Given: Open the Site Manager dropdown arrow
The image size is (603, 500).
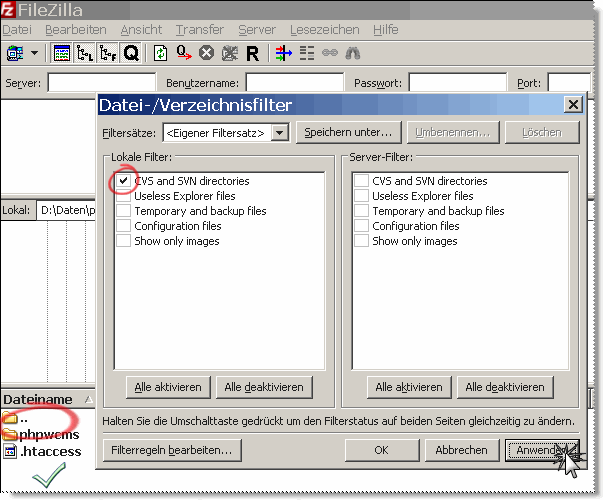Looking at the screenshot, I should tap(34, 53).
